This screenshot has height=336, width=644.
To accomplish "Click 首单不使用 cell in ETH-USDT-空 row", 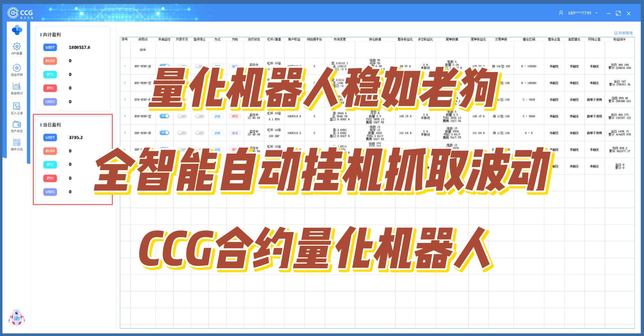I will coord(594,116).
